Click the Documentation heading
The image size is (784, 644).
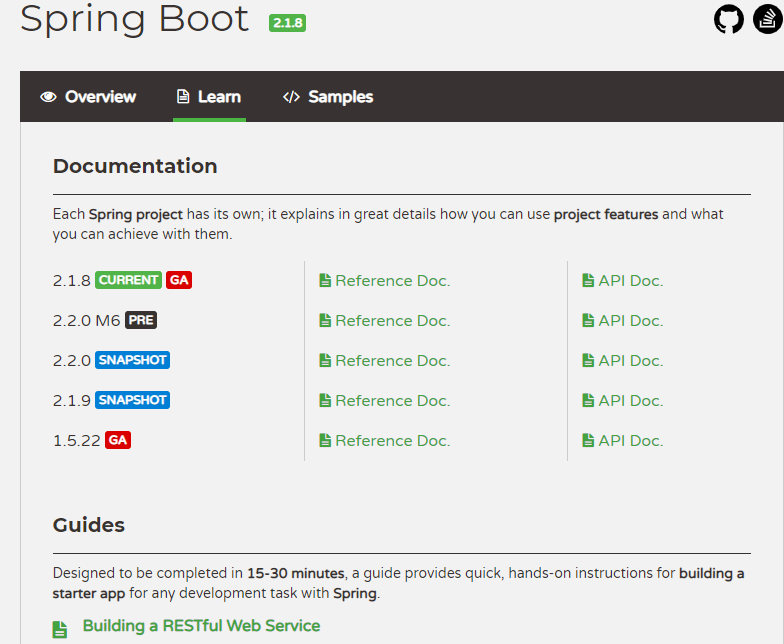point(135,166)
